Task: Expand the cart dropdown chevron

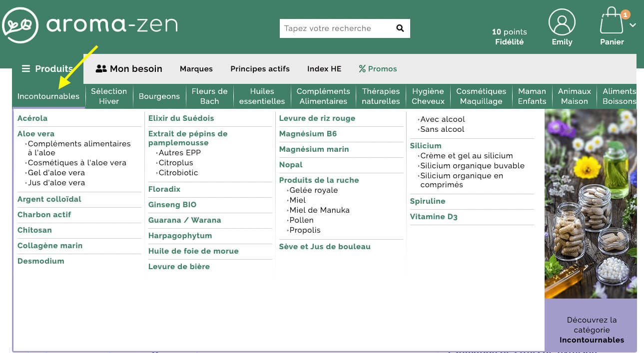Action: click(633, 25)
